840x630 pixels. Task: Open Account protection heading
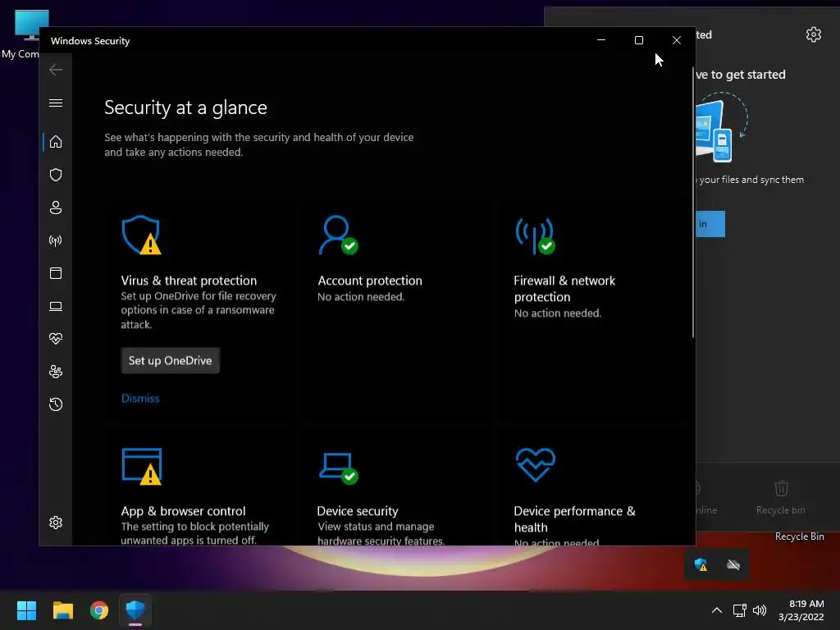[370, 281]
